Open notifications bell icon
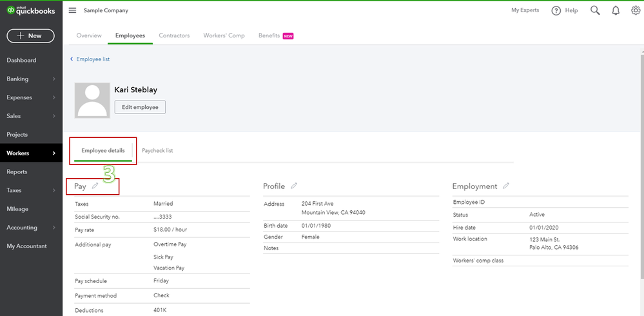This screenshot has width=644, height=316. (x=616, y=11)
